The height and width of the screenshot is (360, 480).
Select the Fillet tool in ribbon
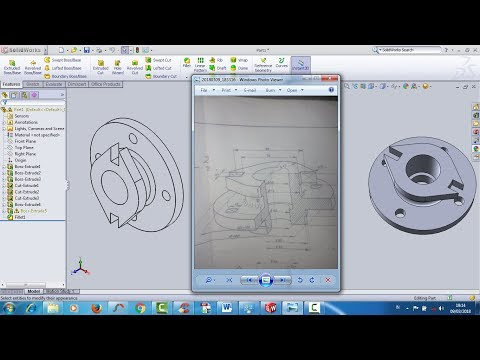187,62
